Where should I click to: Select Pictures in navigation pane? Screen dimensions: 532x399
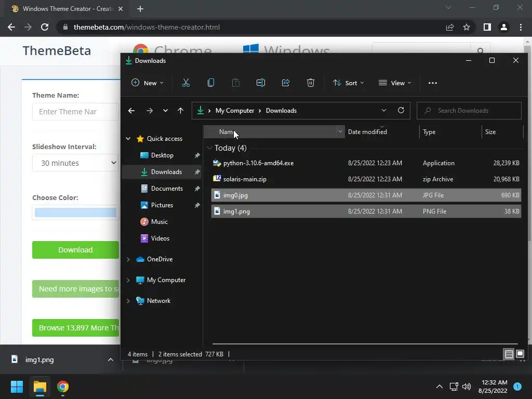[x=162, y=205]
